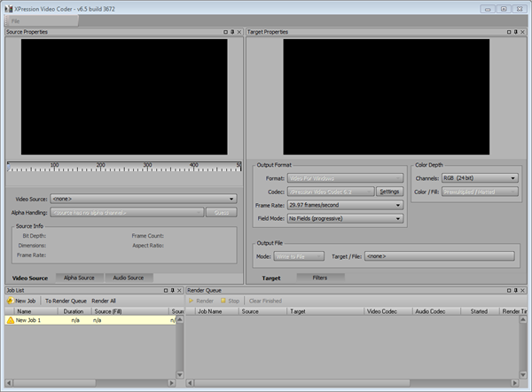
Task: Click the Source column header in Render Queue
Action: [263, 311]
